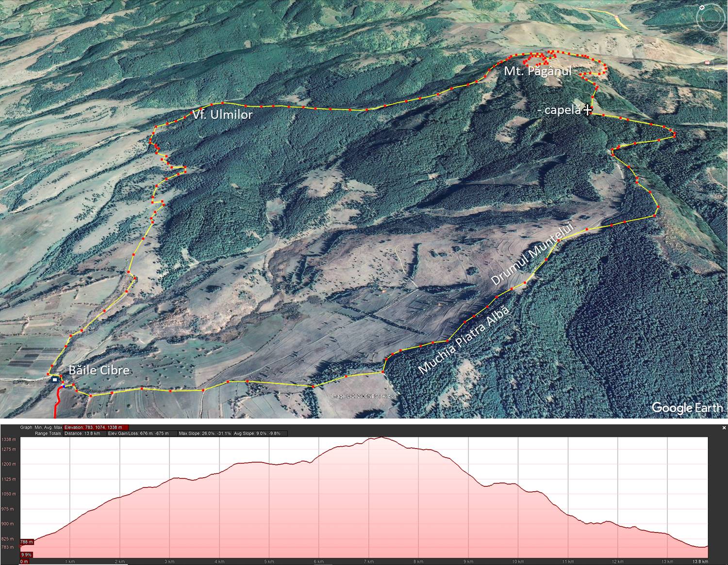Viewport: 728px width, 565px height.
Task: Click the Avg Slope statistic box
Action: pos(256,433)
